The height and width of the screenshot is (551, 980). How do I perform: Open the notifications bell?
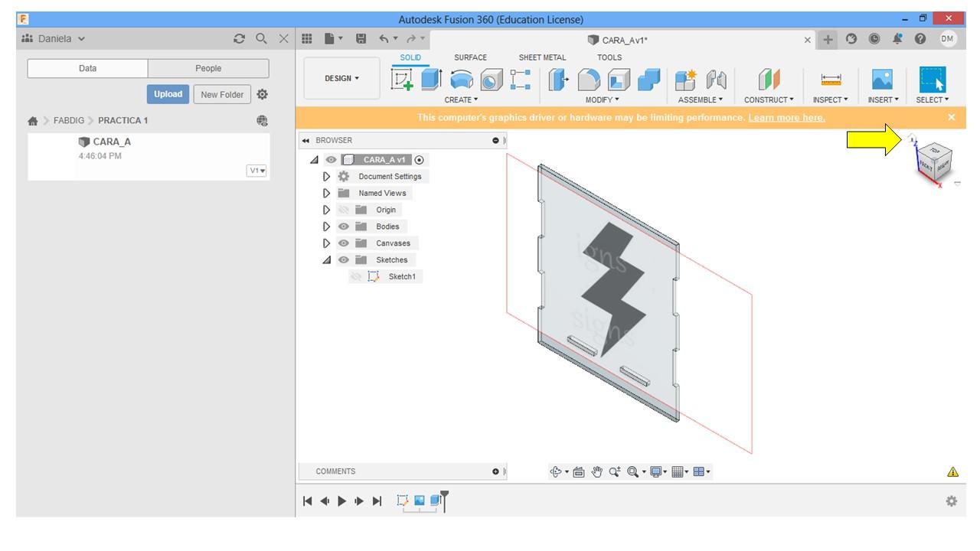coord(897,39)
